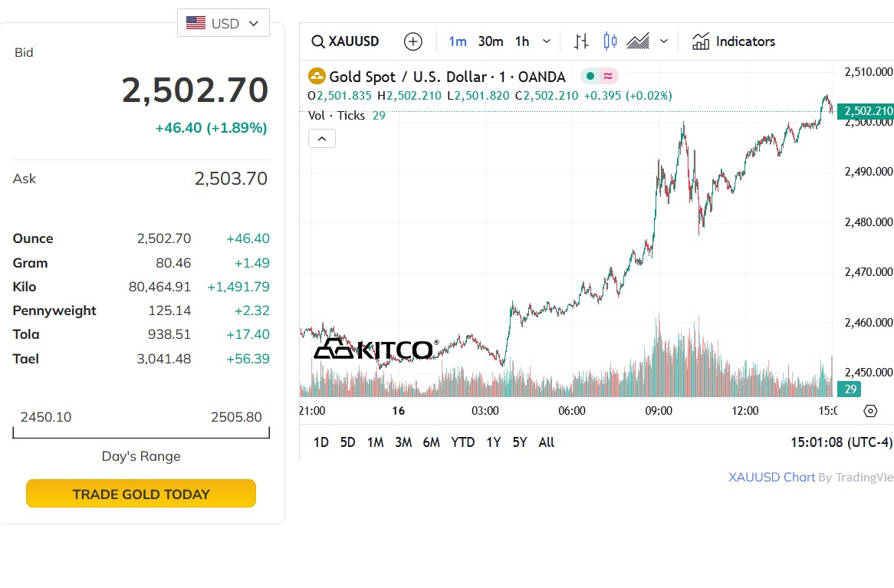This screenshot has height=588, width=894.
Task: Select the YTD date range
Action: pyautogui.click(x=463, y=442)
